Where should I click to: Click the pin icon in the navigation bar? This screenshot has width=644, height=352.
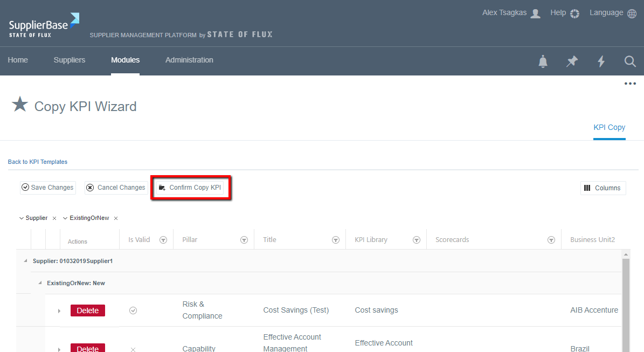(572, 61)
